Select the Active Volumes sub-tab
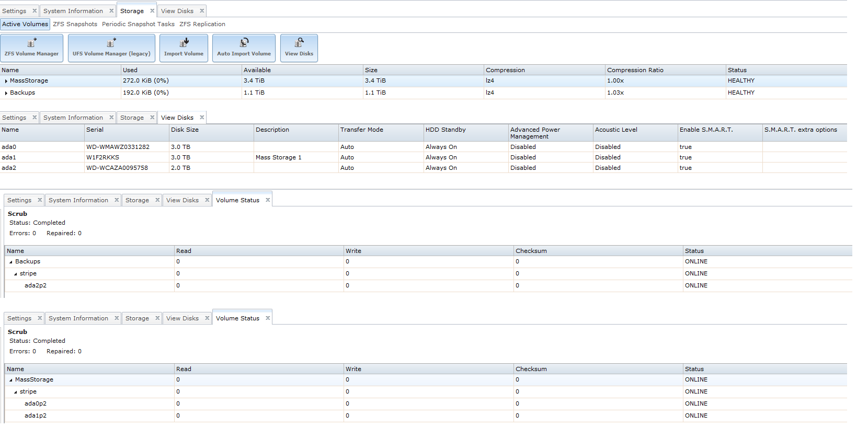The image size is (868, 439). (25, 24)
